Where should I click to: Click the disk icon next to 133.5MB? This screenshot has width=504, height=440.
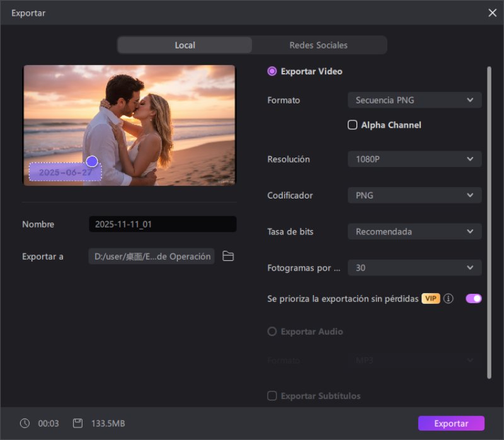(77, 423)
